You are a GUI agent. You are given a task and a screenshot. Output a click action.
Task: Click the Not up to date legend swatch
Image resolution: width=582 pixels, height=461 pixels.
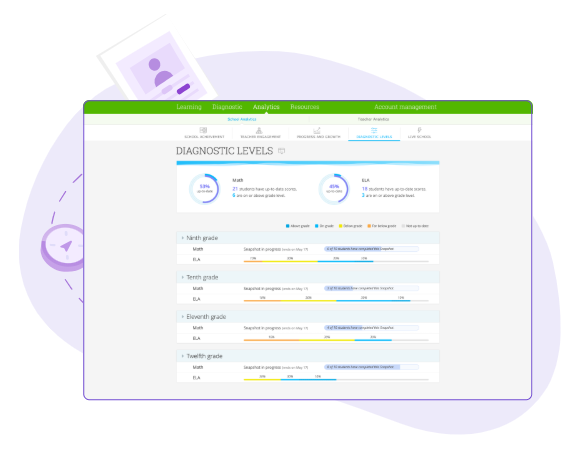tap(403, 226)
